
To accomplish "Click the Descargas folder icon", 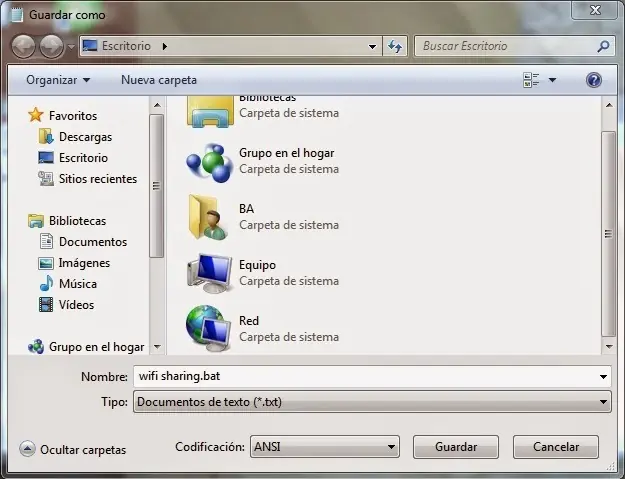I will [46, 137].
